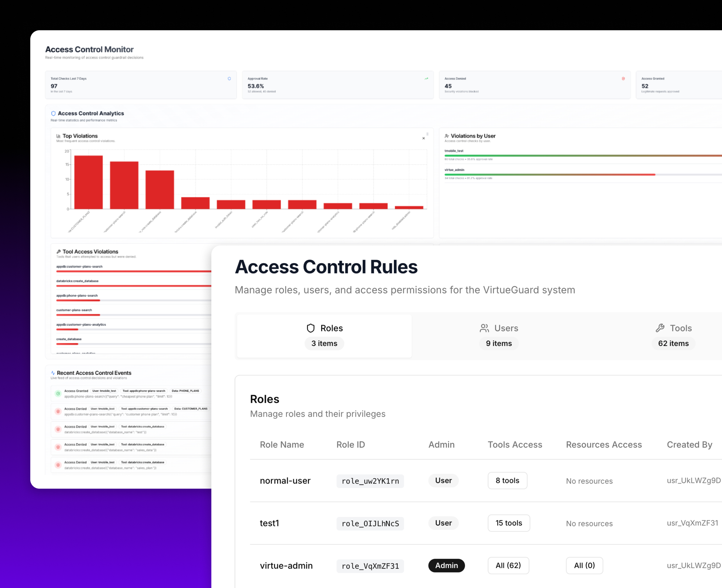Image resolution: width=722 pixels, height=588 pixels.
Task: Click red shield icon in Access Denied card
Action: (x=623, y=78)
